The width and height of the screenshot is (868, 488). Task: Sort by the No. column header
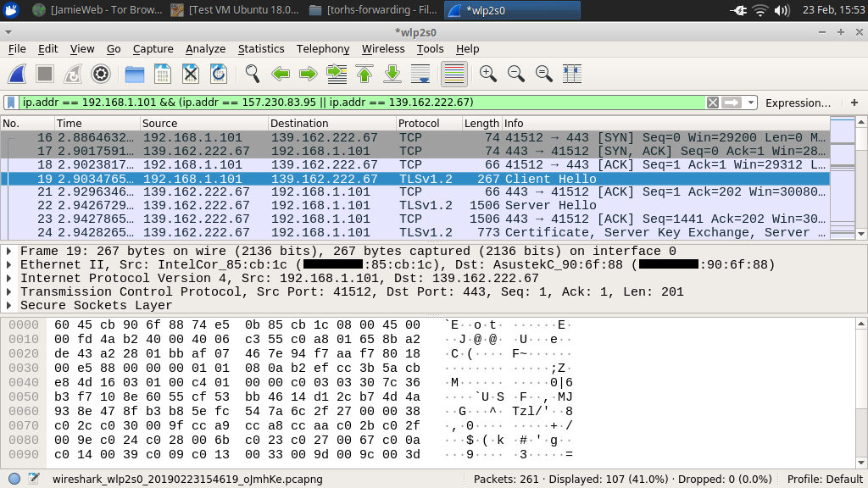27,124
